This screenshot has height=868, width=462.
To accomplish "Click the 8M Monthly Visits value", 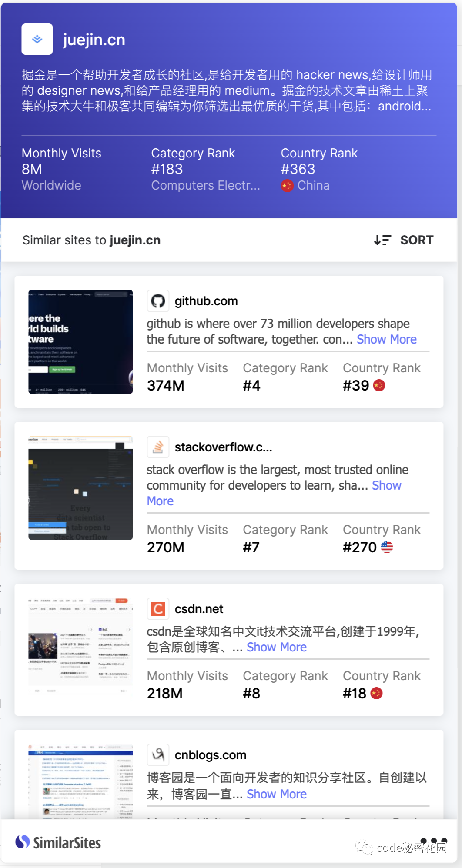I will click(x=32, y=169).
